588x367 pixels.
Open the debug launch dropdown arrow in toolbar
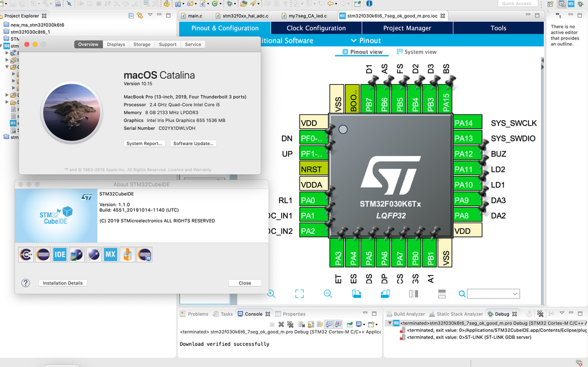tap(235, 4)
